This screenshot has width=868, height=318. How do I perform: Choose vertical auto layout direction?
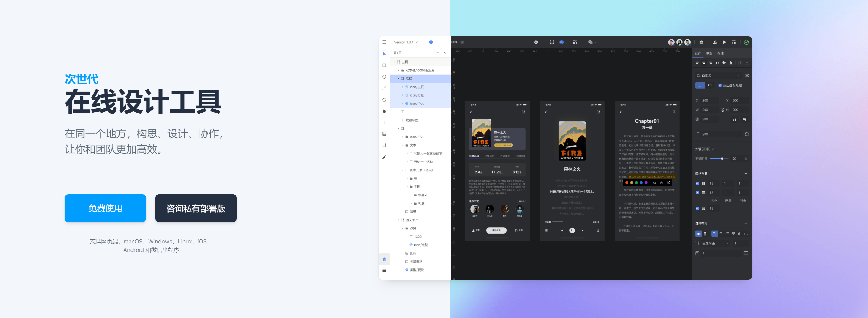[705, 234]
